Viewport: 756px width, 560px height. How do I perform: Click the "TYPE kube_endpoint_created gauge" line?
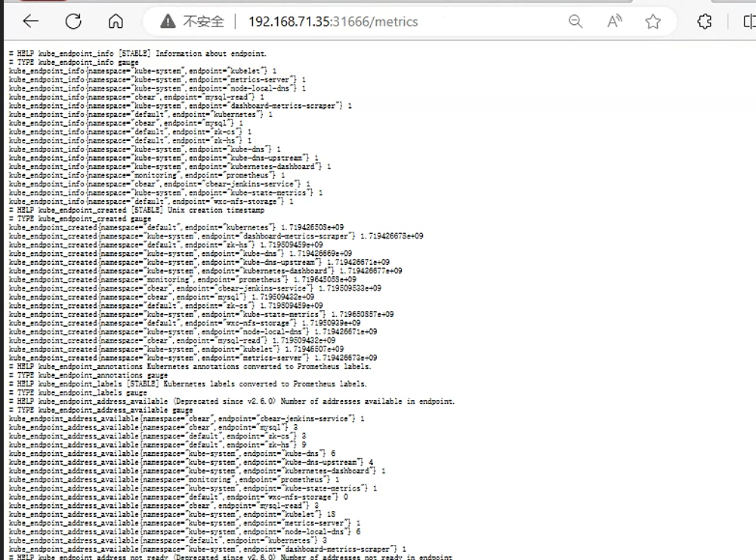(80, 218)
